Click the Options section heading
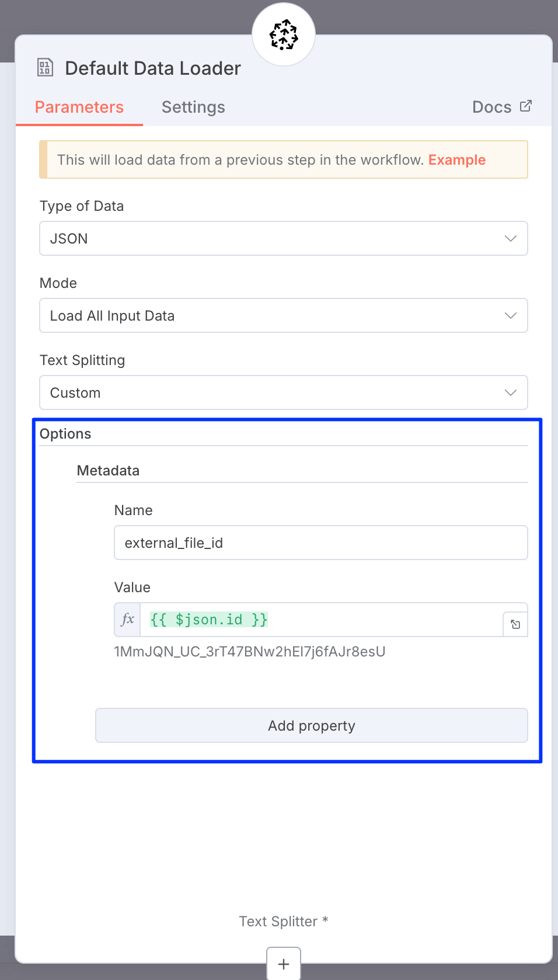 (x=65, y=434)
